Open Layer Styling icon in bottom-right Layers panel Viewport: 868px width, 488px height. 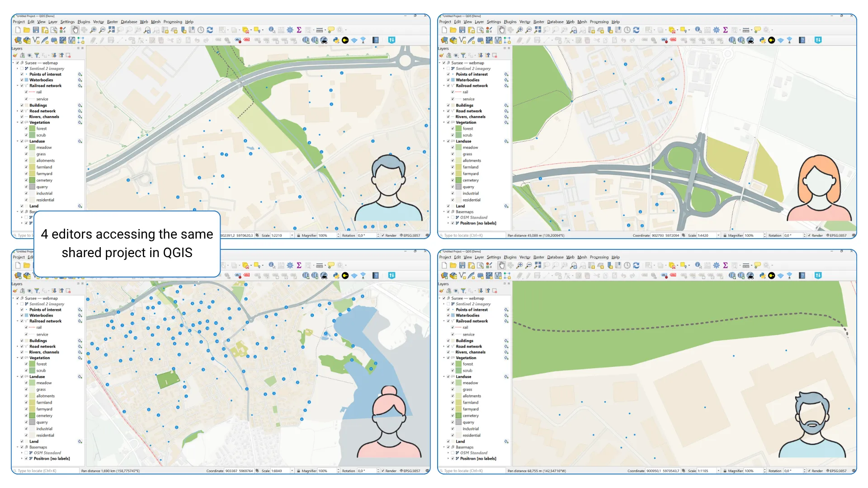click(441, 291)
